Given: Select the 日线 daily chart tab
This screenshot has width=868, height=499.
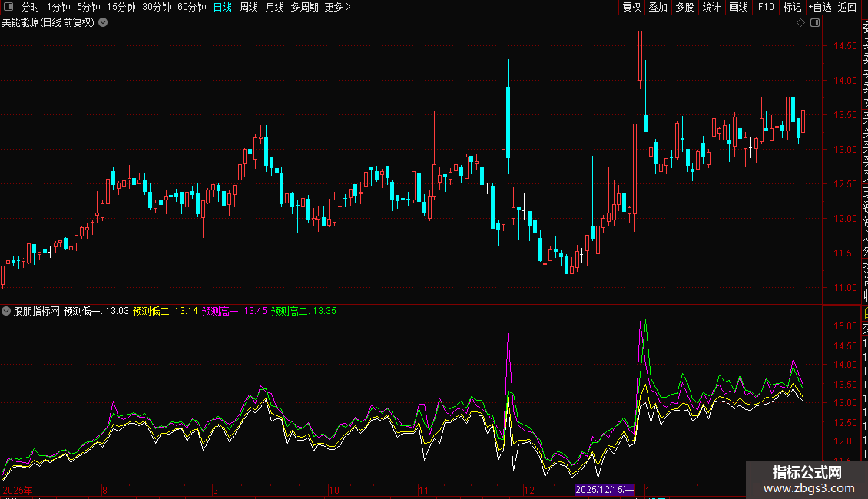Looking at the screenshot, I should click(223, 7).
